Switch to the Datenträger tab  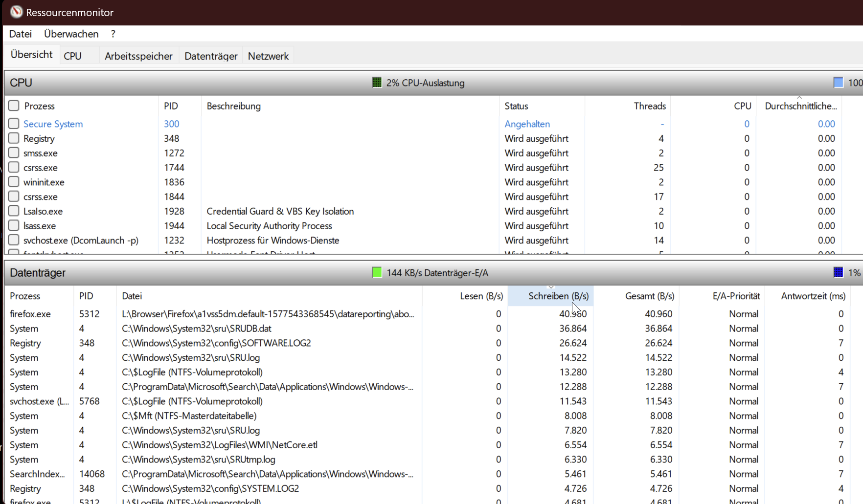[211, 56]
